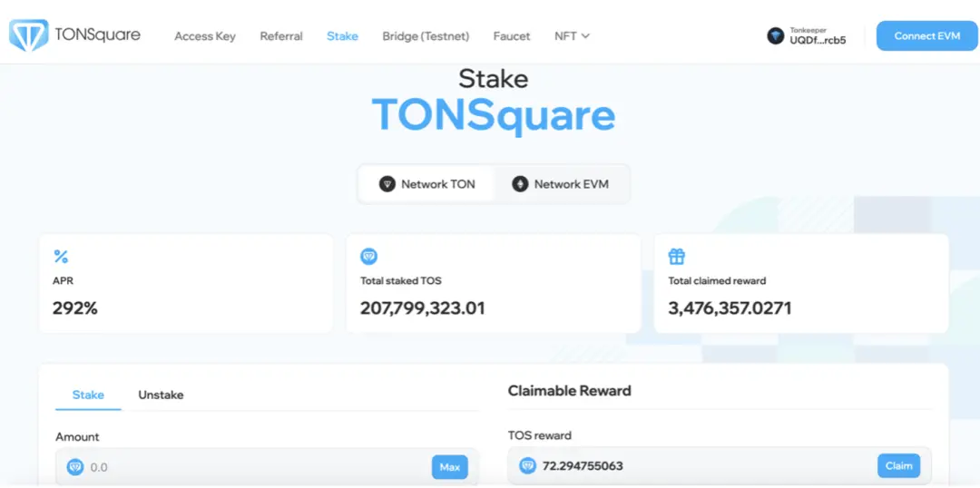This screenshot has width=980, height=488.
Task: Go to the Referral page
Action: coord(281,36)
